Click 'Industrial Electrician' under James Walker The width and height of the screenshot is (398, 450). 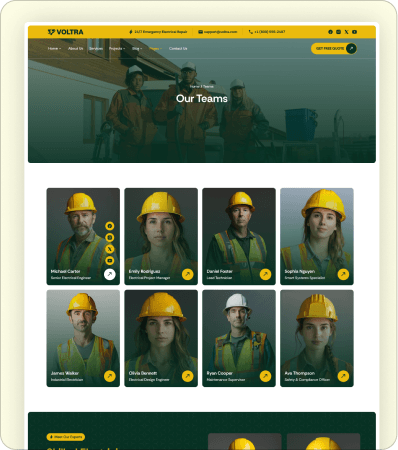(67, 379)
